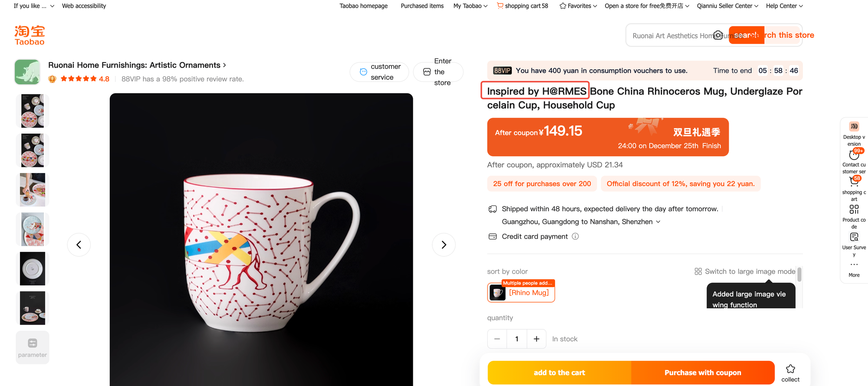Click credit card payment info icon
Viewport: 868px width, 386px height.
coord(575,236)
